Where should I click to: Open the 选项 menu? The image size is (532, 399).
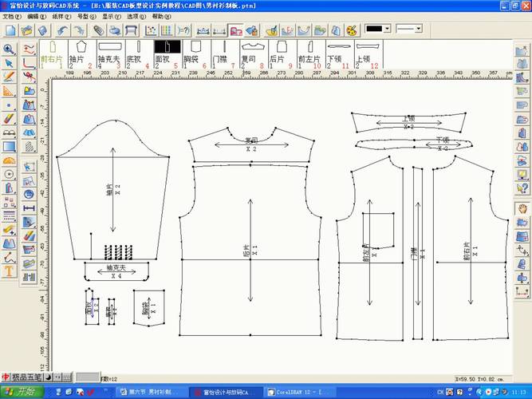(x=136, y=16)
